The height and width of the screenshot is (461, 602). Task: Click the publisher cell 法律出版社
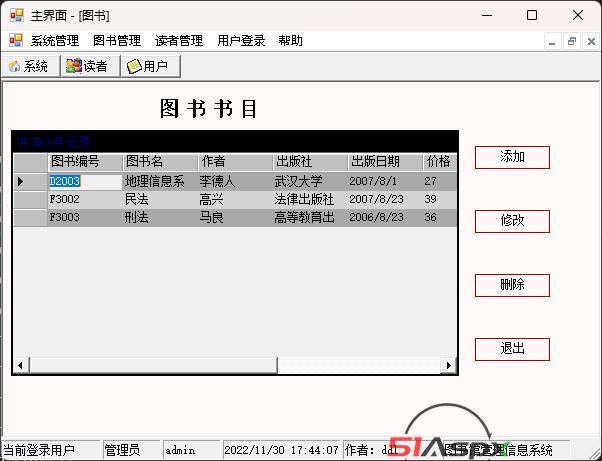[310, 200]
